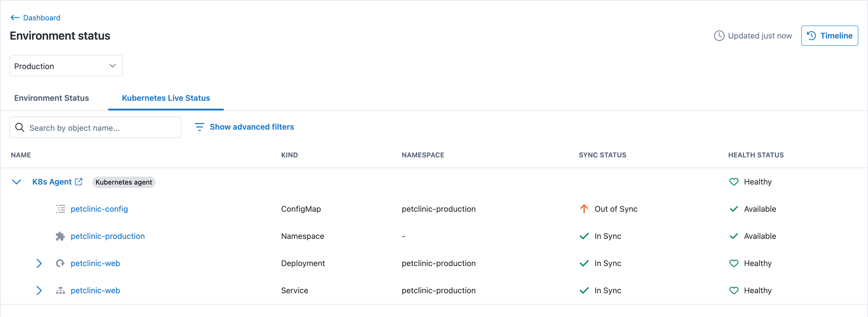This screenshot has width=868, height=317.
Task: Click the orange Out of Sync arrow icon
Action: tap(584, 209)
